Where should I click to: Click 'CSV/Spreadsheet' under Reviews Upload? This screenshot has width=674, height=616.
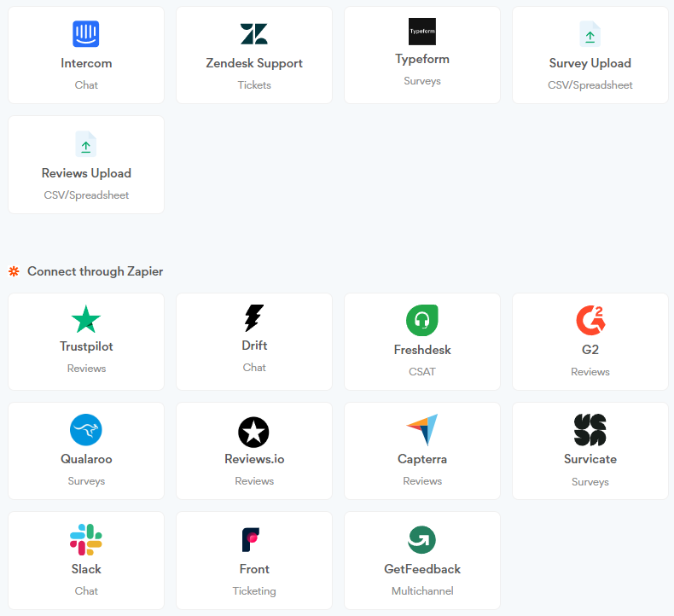86,195
